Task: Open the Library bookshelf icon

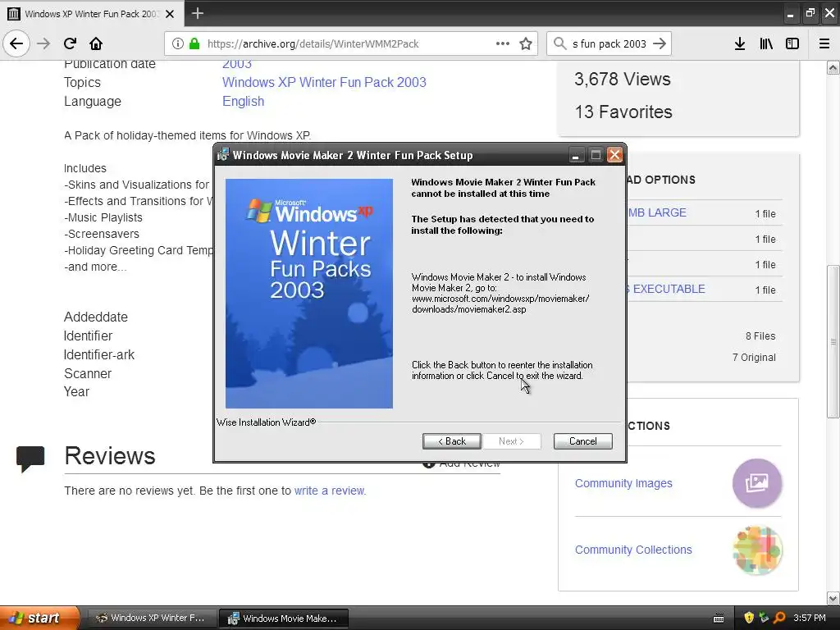Action: (x=766, y=43)
